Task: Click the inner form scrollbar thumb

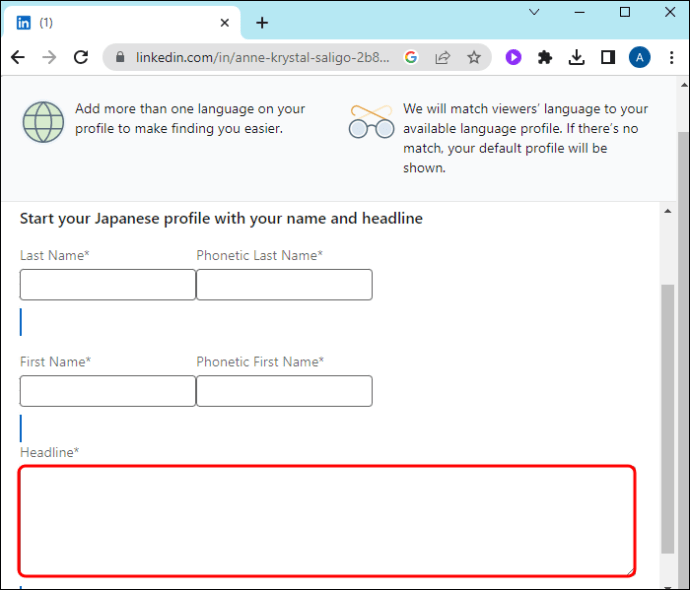Action: (x=668, y=418)
